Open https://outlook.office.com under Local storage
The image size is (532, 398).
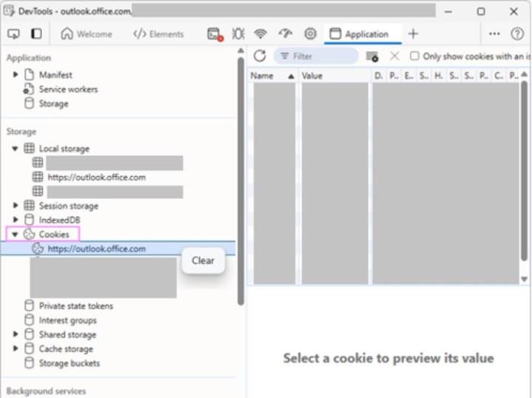pyautogui.click(x=97, y=178)
